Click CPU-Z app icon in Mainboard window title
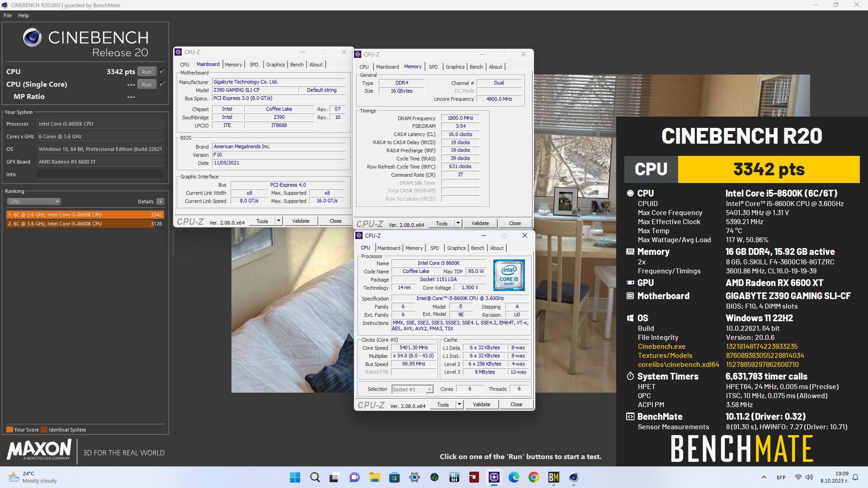The height and width of the screenshot is (488, 868). 179,52
